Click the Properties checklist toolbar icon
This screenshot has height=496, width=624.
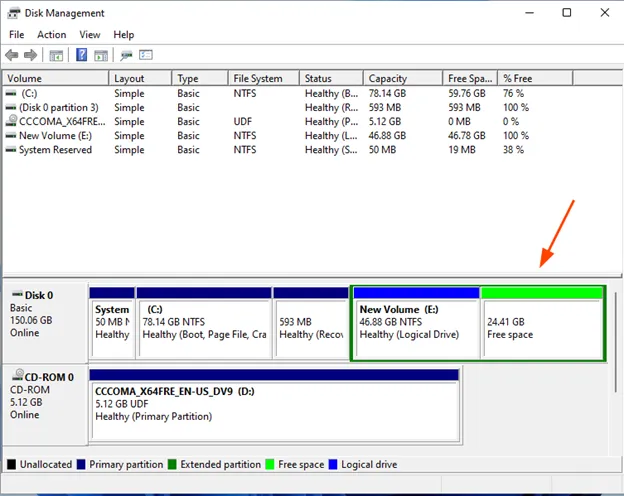[146, 55]
